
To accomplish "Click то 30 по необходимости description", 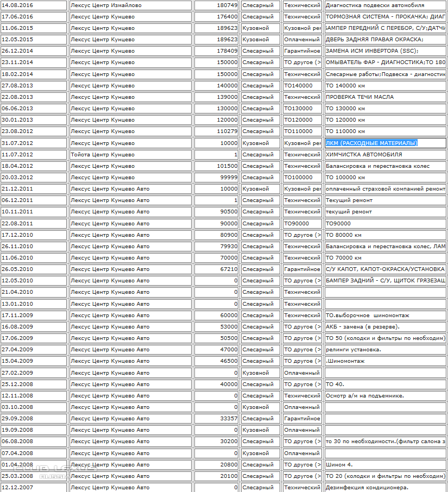I will click(x=385, y=441).
